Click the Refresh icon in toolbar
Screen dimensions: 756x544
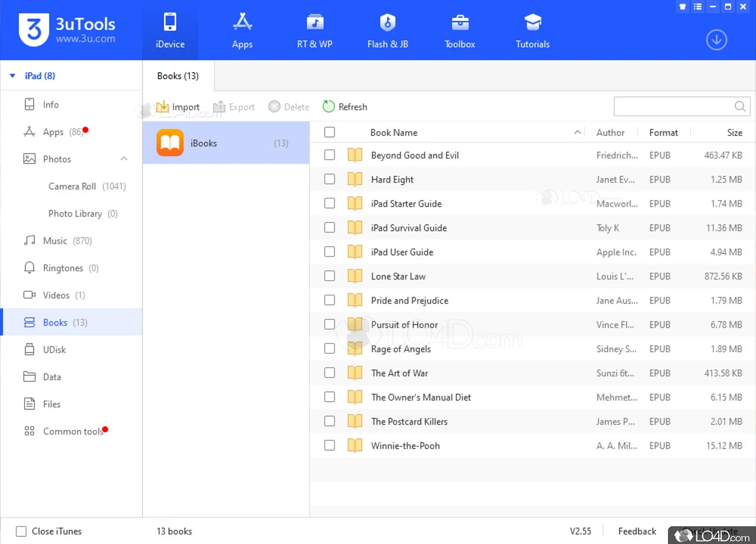tap(329, 107)
